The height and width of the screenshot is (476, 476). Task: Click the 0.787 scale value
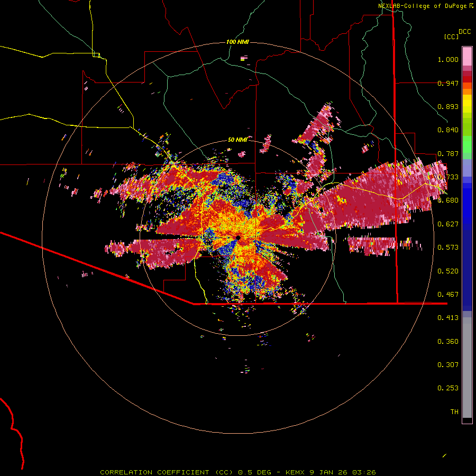(448, 153)
